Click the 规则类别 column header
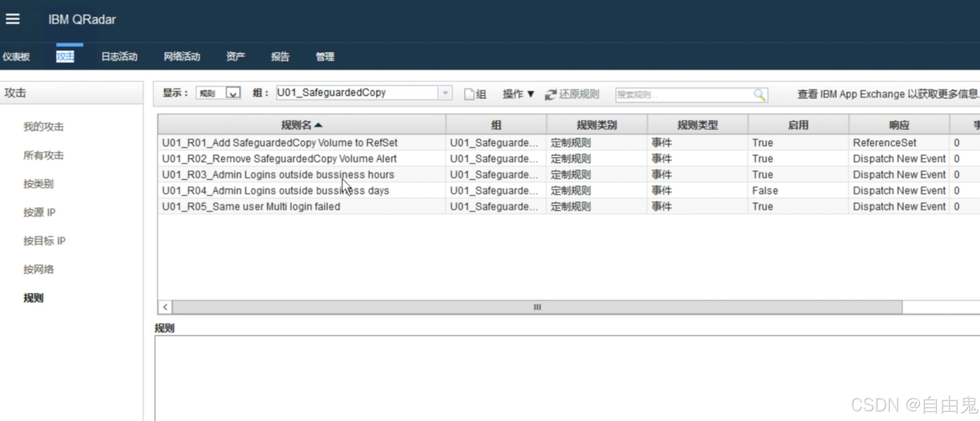980x421 pixels. coord(597,125)
